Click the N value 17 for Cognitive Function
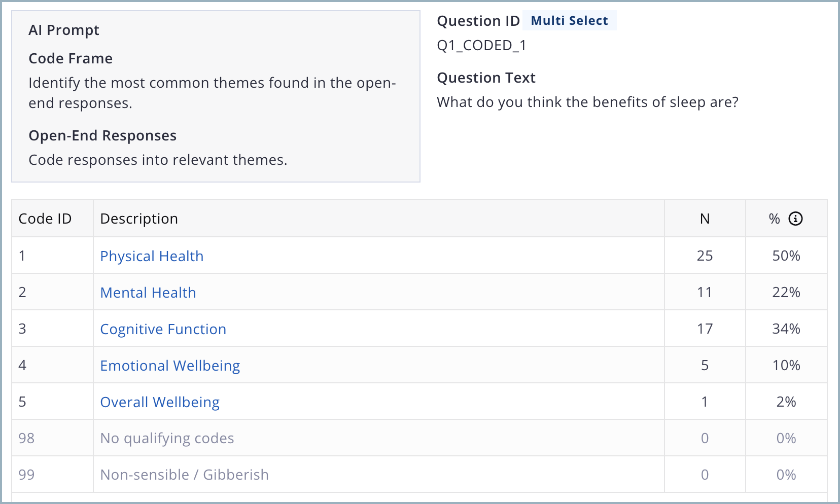The width and height of the screenshot is (840, 504). 705,329
